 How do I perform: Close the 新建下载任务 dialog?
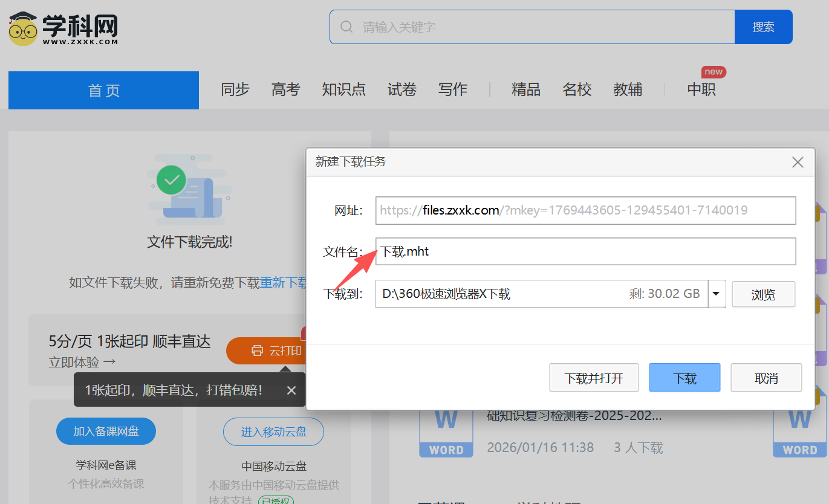[798, 162]
